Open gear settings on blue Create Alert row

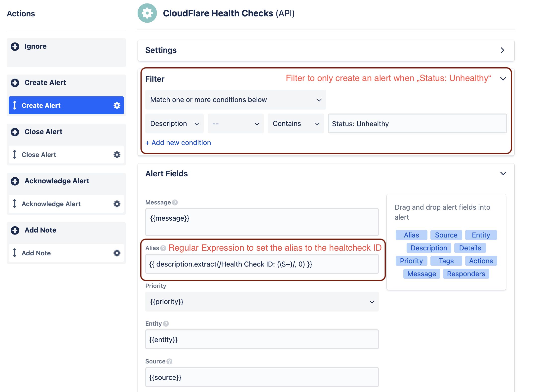(117, 105)
